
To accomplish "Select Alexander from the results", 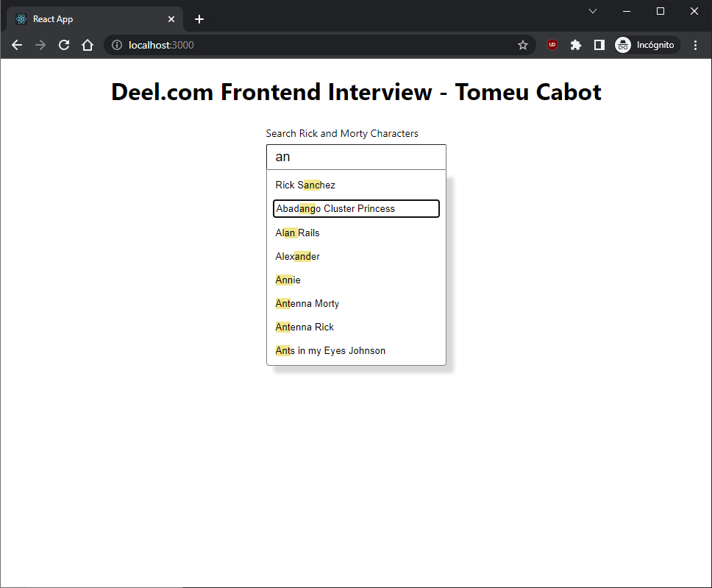I will (x=356, y=256).
